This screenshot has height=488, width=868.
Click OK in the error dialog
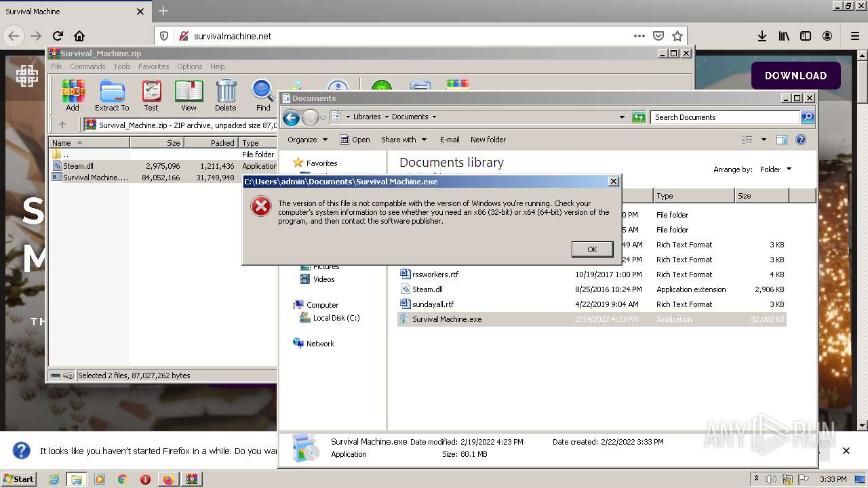592,249
